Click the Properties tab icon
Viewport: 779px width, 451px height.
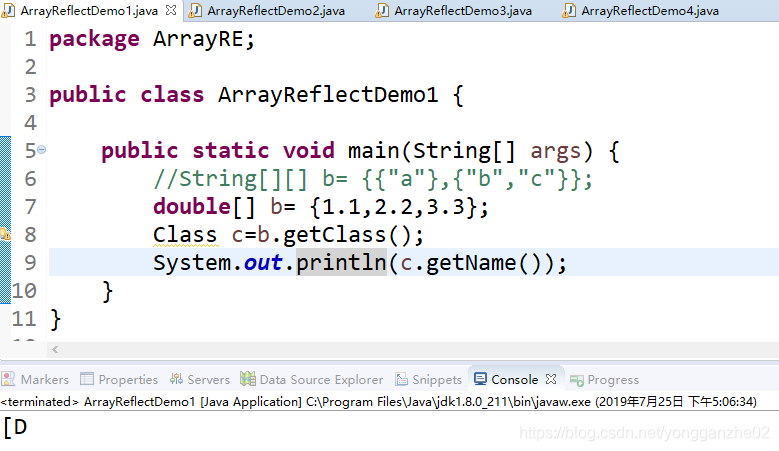click(x=87, y=379)
